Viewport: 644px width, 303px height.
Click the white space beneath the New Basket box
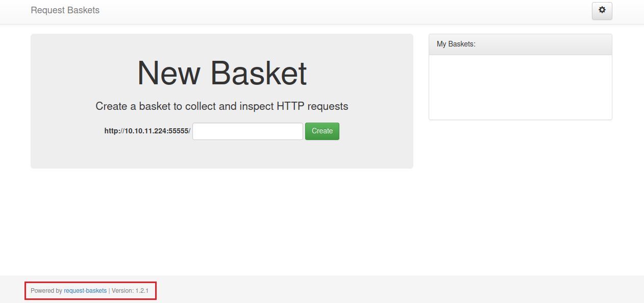pos(222,220)
